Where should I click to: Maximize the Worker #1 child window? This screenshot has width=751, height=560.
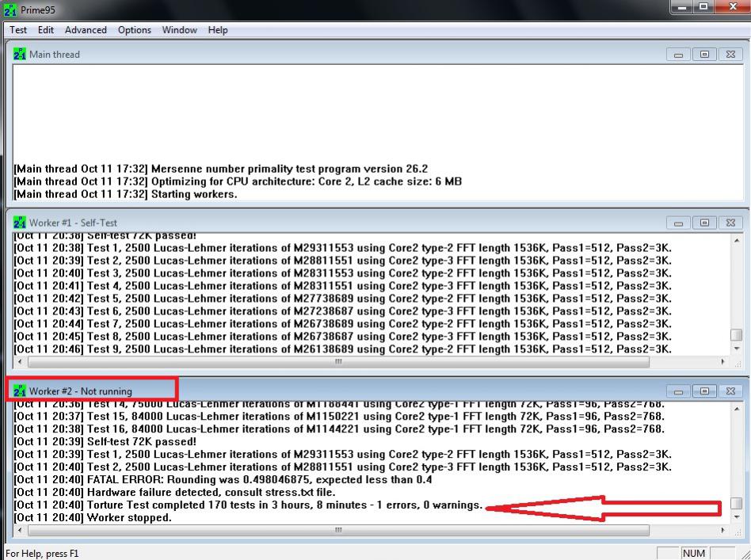pyautogui.click(x=704, y=223)
